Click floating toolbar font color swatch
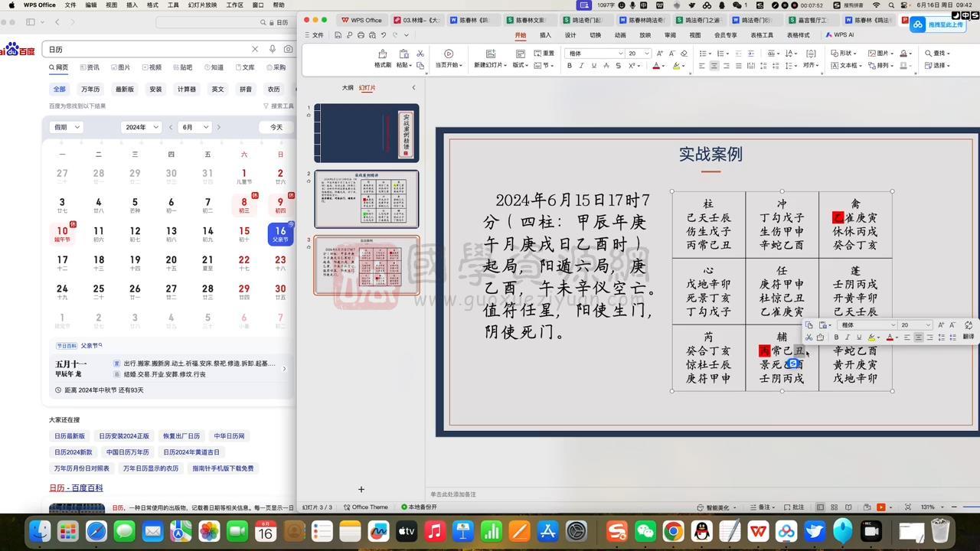 (890, 337)
